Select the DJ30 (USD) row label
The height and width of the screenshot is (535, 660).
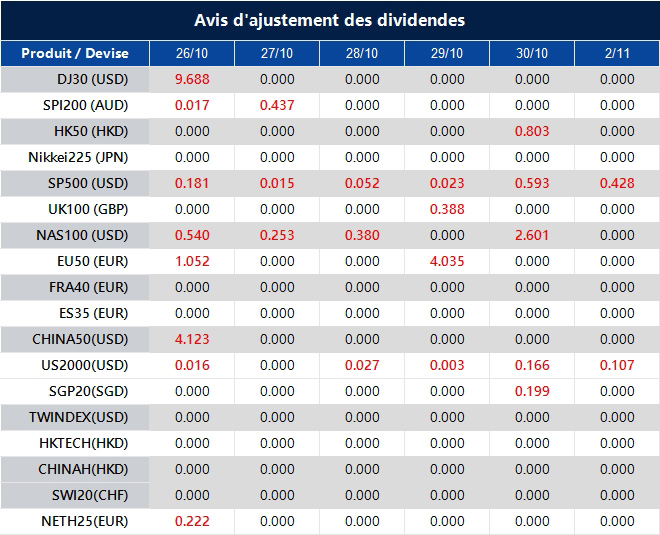pyautogui.click(x=92, y=79)
